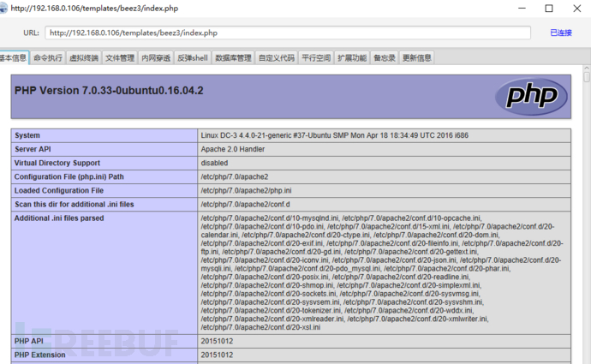Click the application icon in title bar
The width and height of the screenshot is (591, 364).
[3, 9]
